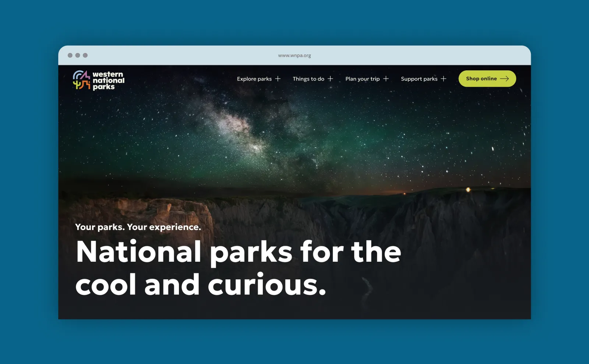Image resolution: width=589 pixels, height=364 pixels.
Task: Click the www.wnpa.org address bar
Action: [294, 55]
